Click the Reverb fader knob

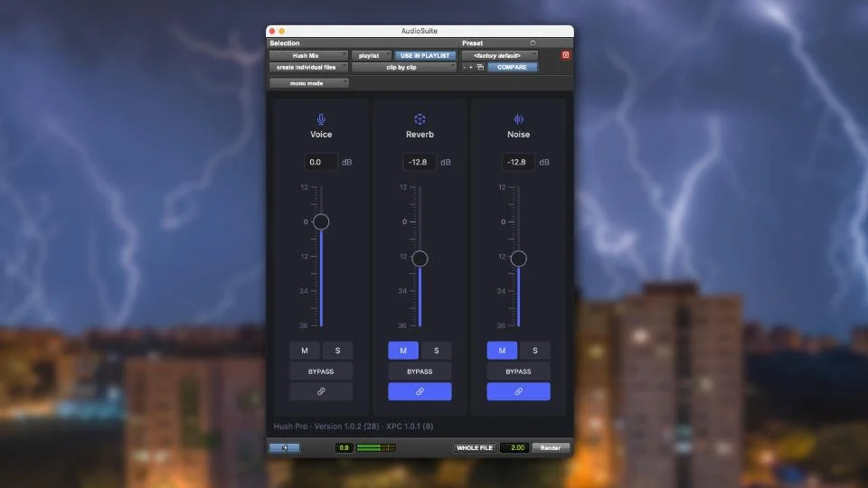(x=420, y=258)
